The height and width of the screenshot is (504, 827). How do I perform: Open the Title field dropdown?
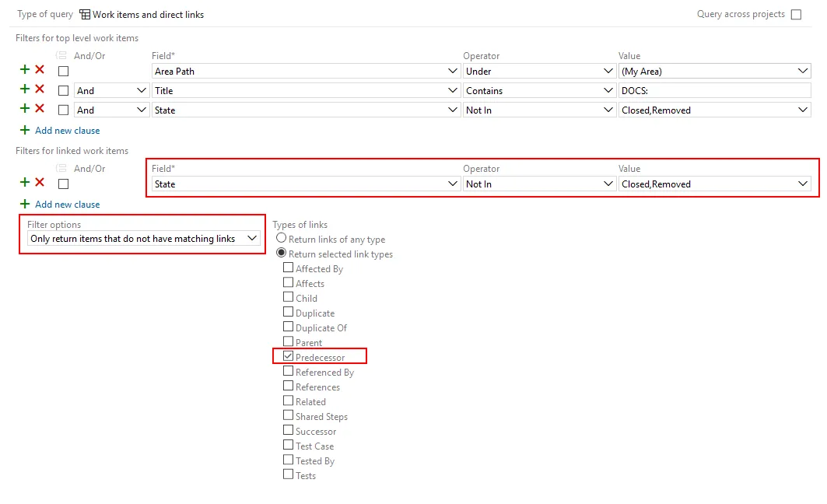306,91
